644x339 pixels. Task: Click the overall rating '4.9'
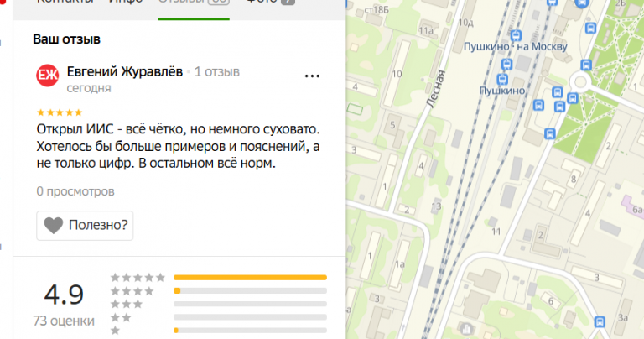coord(64,295)
